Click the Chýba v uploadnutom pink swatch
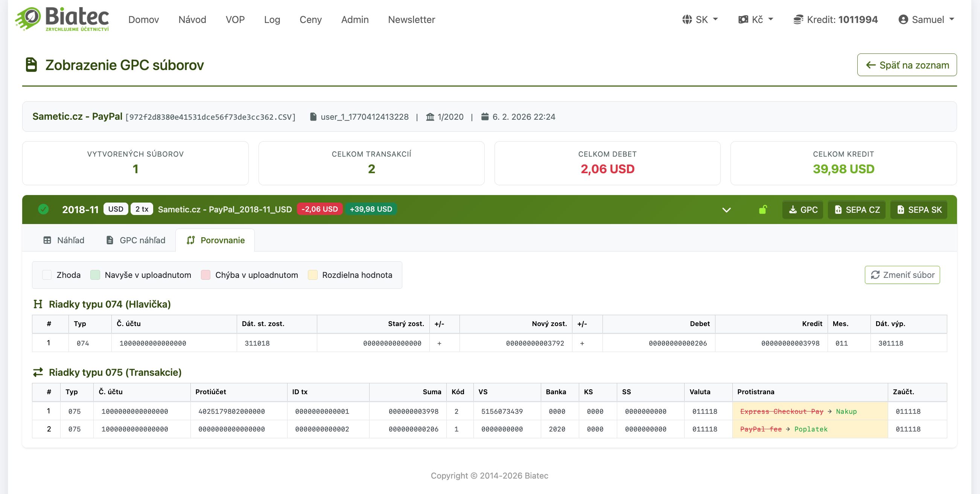The image size is (980, 494). [205, 275]
